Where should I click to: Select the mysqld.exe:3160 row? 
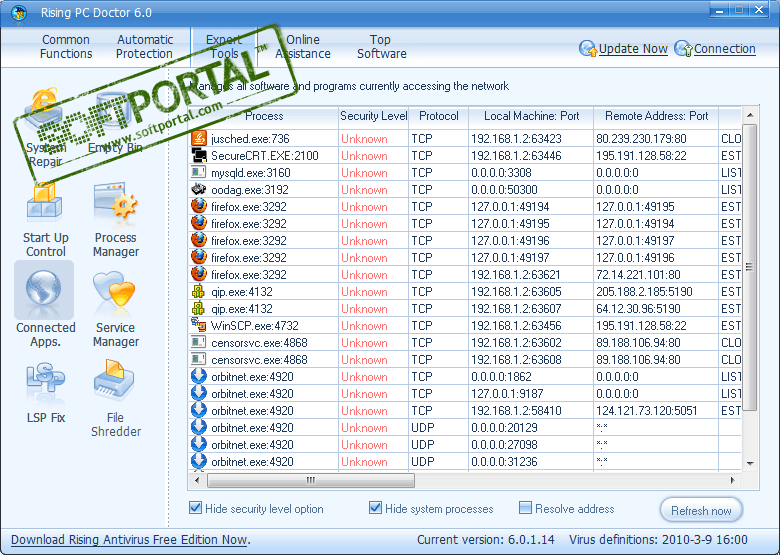coord(465,173)
